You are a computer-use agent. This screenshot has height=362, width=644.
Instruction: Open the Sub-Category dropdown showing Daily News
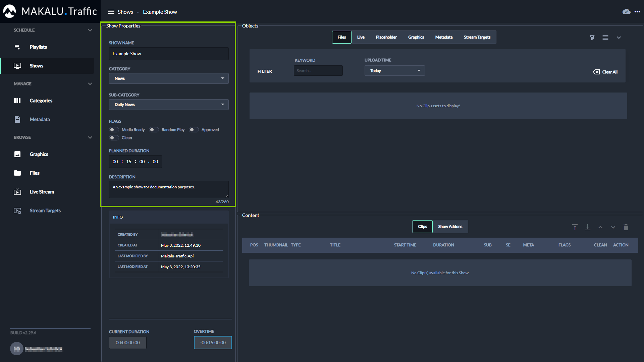click(x=169, y=105)
